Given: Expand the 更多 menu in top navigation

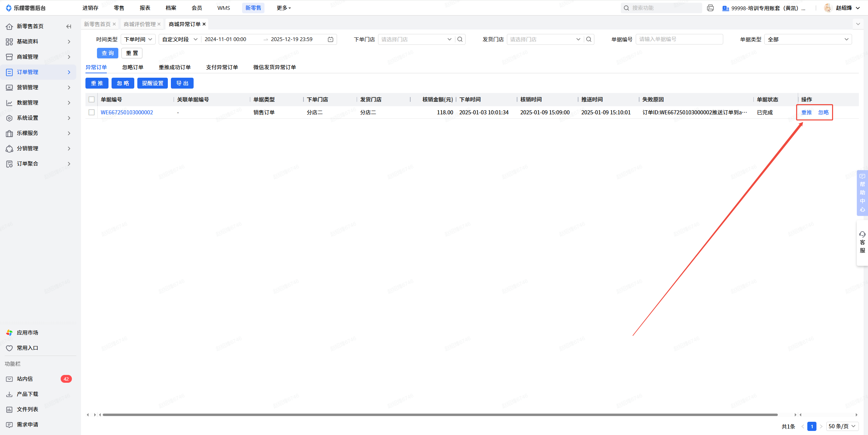Looking at the screenshot, I should pos(283,8).
